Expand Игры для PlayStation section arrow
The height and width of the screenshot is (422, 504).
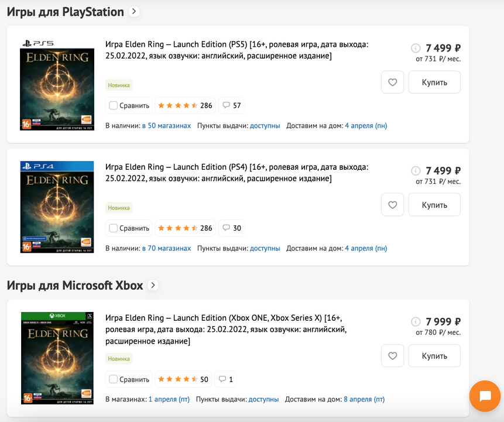pos(134,11)
